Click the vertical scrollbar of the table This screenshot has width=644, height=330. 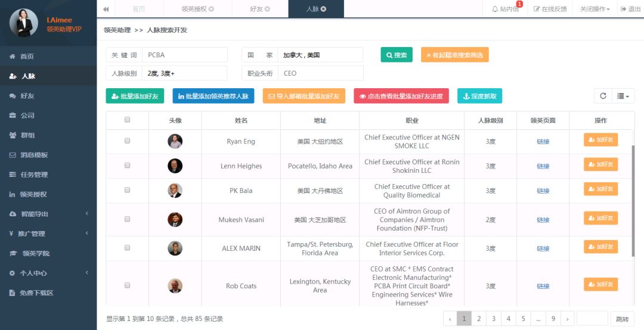633,201
